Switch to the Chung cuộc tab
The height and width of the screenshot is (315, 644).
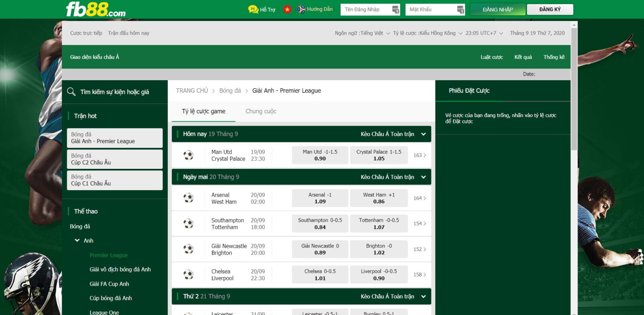pyautogui.click(x=261, y=111)
